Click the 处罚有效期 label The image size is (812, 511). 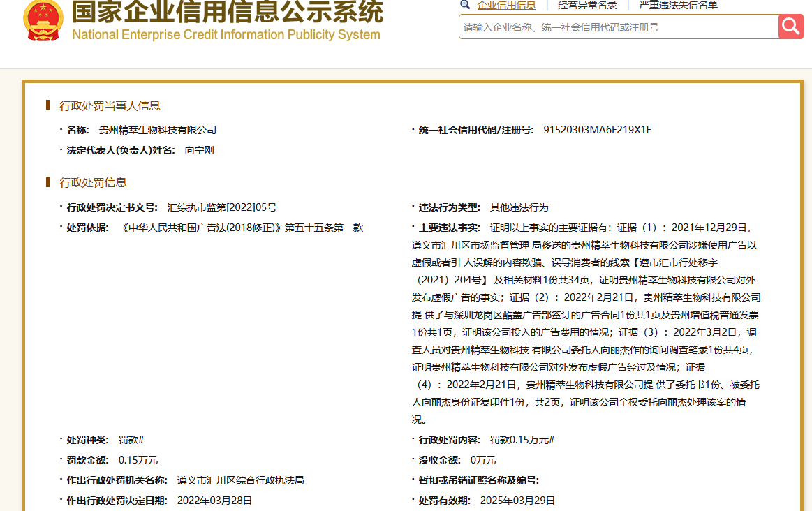tap(444, 501)
